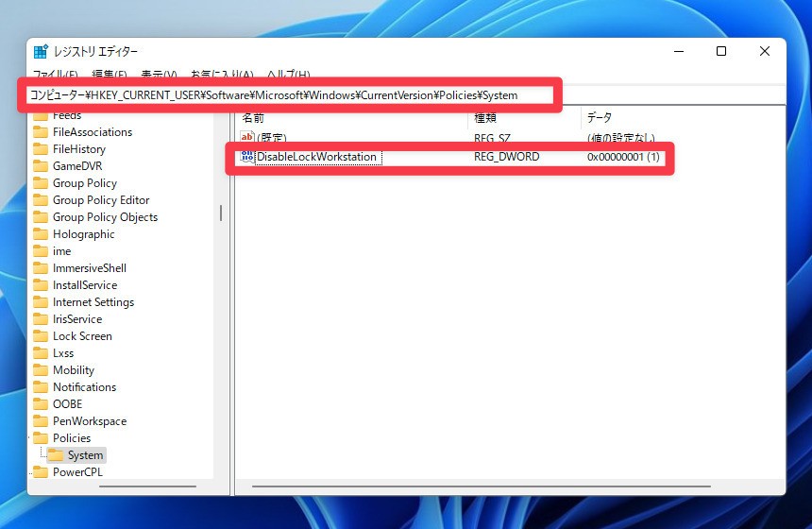Click the Policies folder icon
The image size is (812, 529).
tap(41, 438)
